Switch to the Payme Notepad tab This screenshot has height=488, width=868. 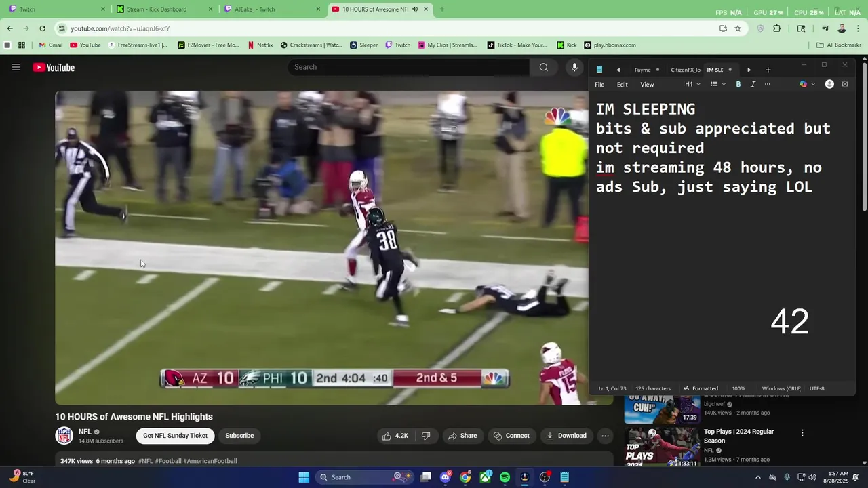pos(642,70)
